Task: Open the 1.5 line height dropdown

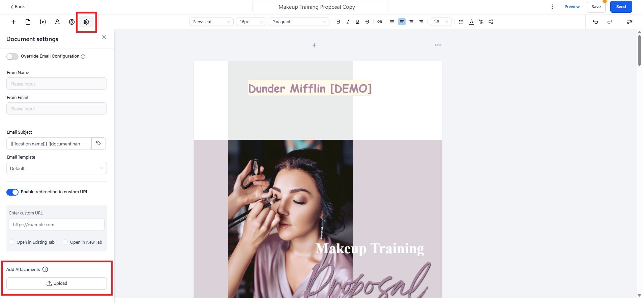Action: 441,22
